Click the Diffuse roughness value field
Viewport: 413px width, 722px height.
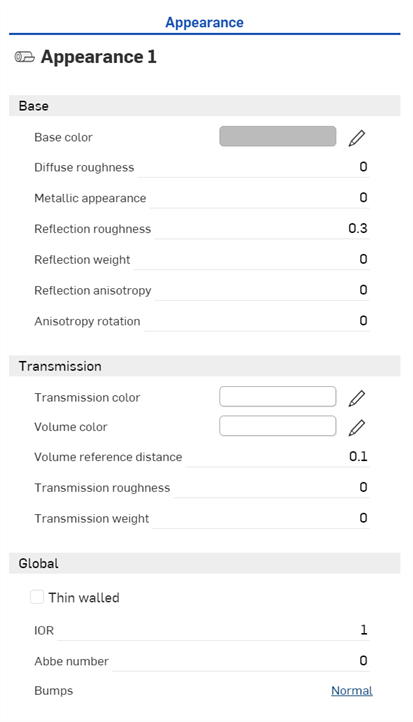253,167
